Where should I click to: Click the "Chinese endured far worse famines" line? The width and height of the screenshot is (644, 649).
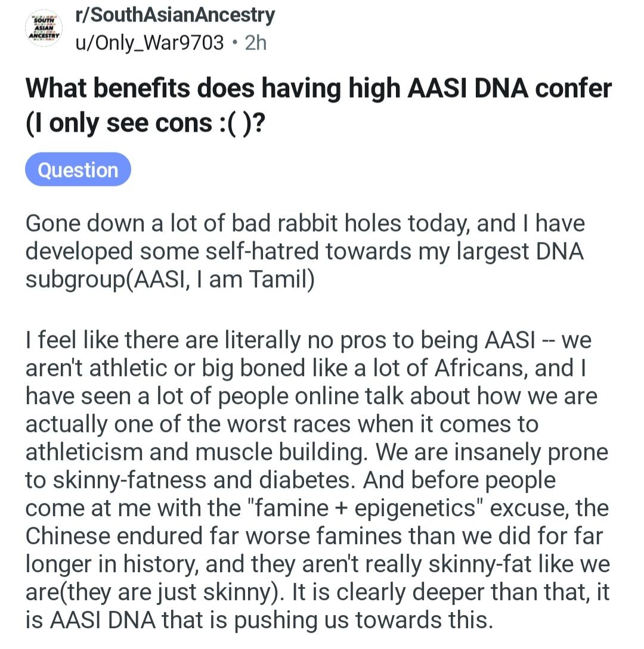(314, 536)
